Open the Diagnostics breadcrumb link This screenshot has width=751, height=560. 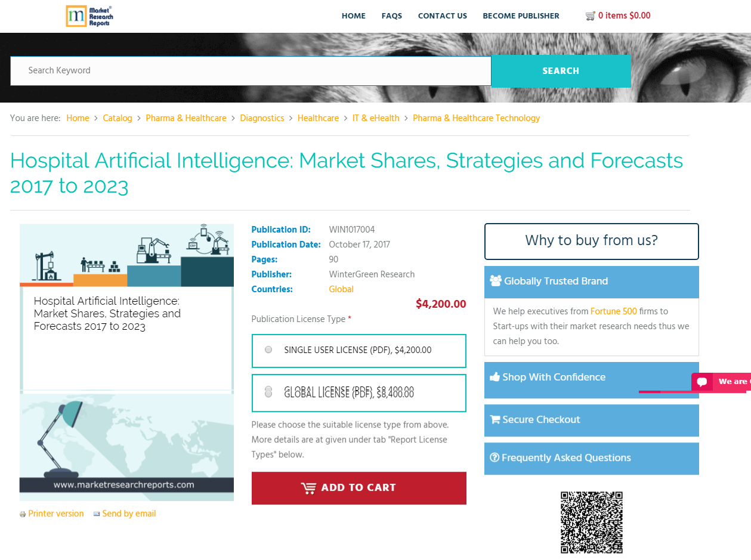262,118
